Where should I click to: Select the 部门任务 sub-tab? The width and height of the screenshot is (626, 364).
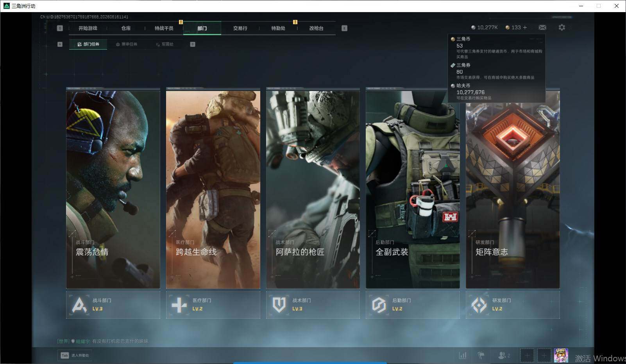[88, 44]
